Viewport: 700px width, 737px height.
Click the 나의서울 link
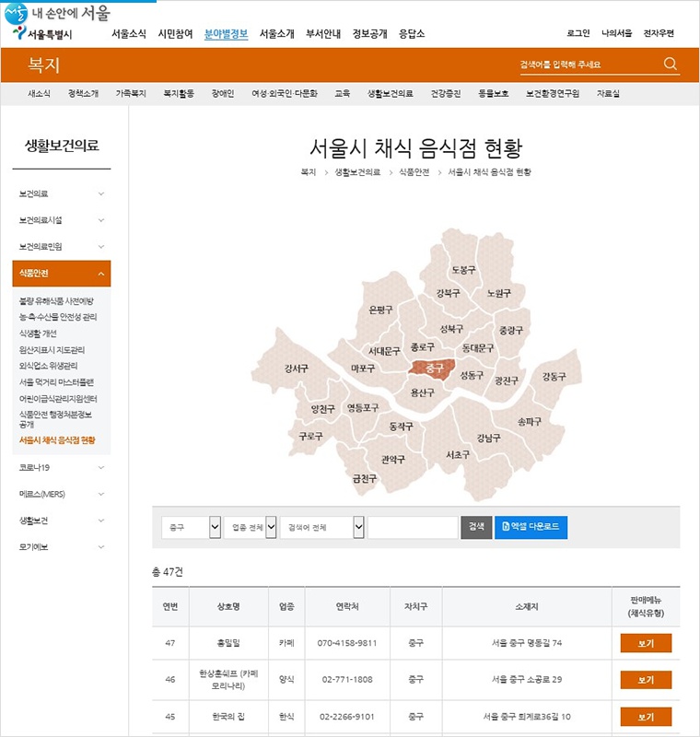point(616,33)
